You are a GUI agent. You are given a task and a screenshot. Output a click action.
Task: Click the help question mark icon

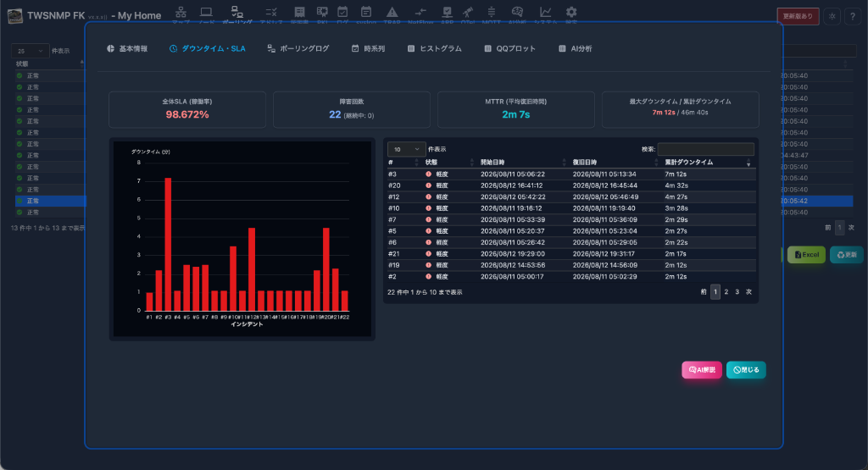coord(853,17)
